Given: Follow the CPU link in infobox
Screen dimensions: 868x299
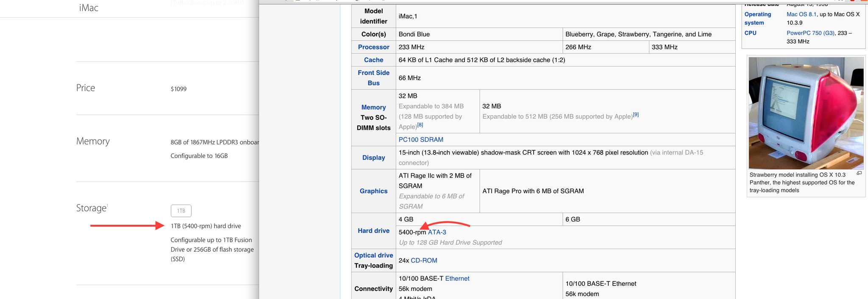Looking at the screenshot, I should click(x=750, y=33).
